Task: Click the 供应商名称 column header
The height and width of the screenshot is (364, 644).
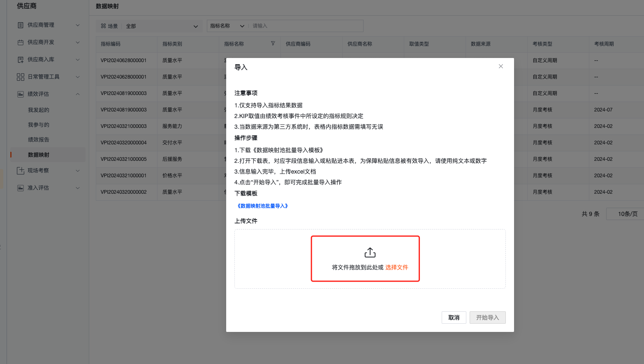Action: [x=360, y=44]
